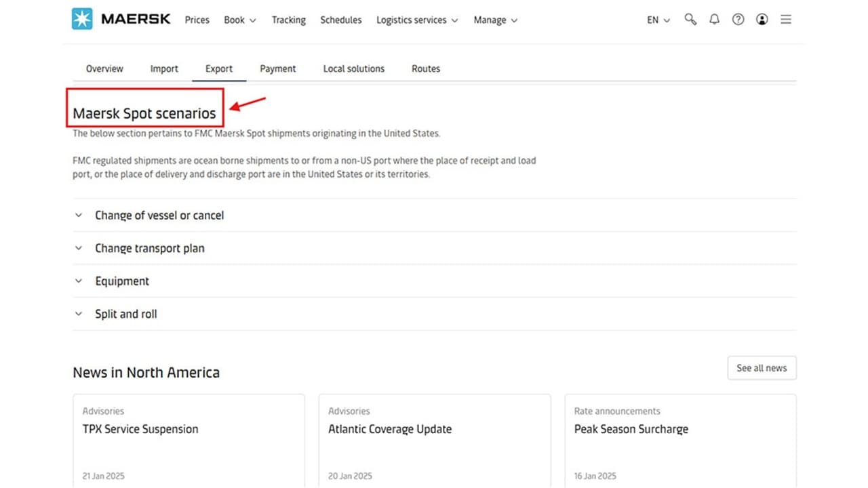This screenshot has height=488, width=868.
Task: Open the search magnifier icon
Action: point(690,20)
